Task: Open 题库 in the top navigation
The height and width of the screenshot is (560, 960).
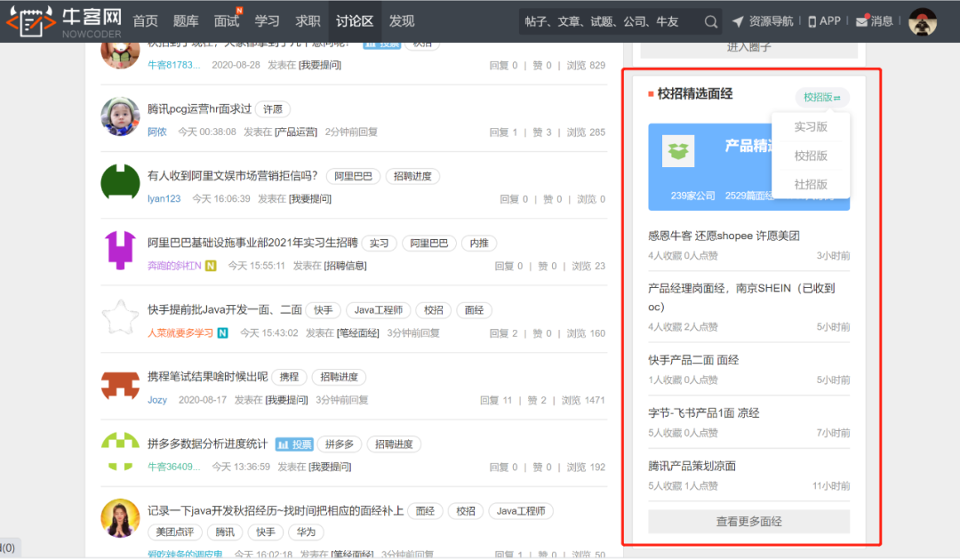Action: pos(186,21)
